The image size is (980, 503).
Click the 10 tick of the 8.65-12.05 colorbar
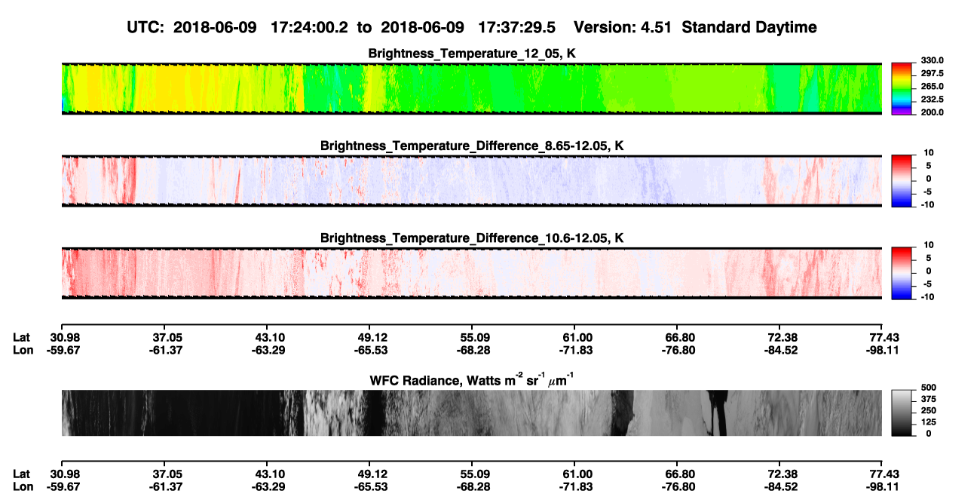929,153
